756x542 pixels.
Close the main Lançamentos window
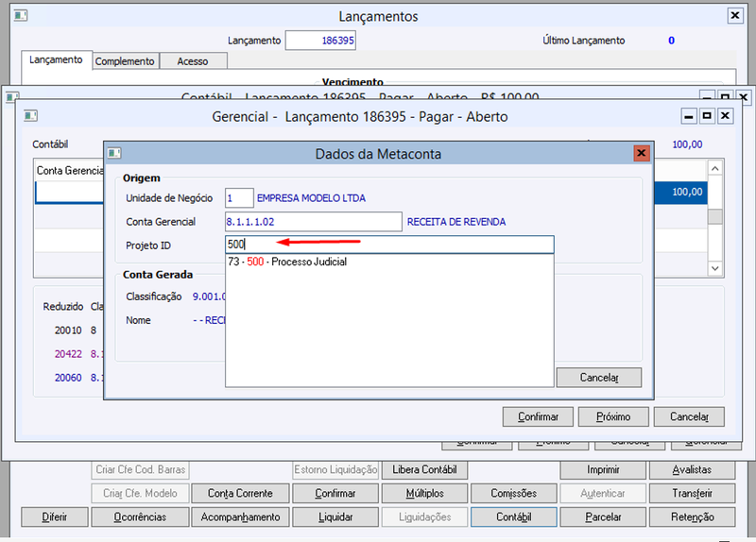coord(735,15)
